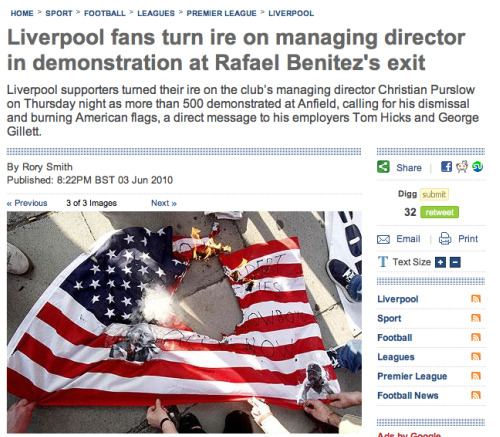Increase text size with plus button
The height and width of the screenshot is (437, 500).
tap(440, 263)
